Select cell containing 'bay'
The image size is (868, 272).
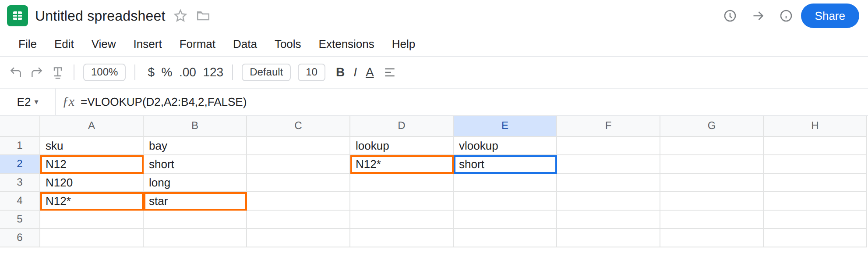195,146
